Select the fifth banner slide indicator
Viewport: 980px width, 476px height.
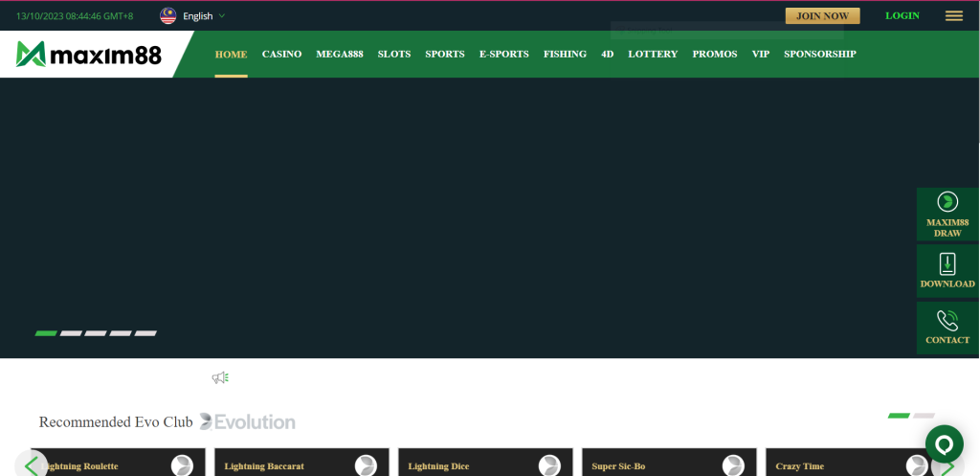point(145,333)
